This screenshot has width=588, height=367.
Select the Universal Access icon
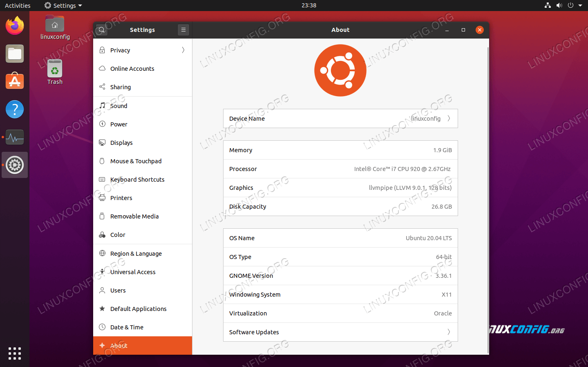coord(102,272)
